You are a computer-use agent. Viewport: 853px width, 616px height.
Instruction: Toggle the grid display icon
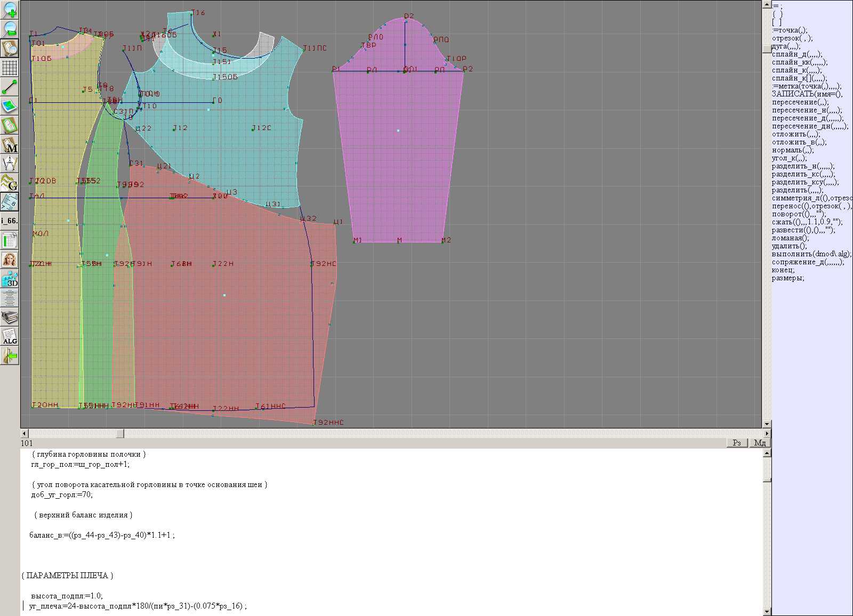pos(10,68)
